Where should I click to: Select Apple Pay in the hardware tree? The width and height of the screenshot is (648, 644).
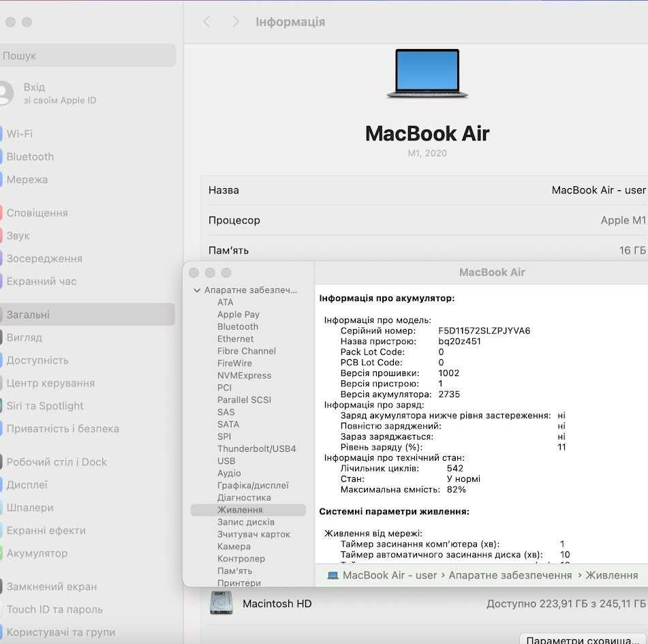pos(238,315)
